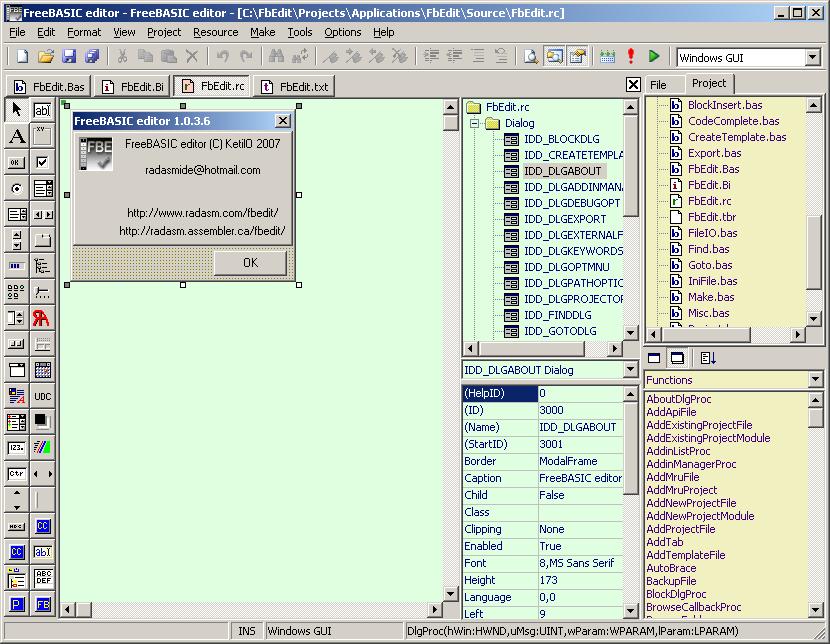Click the Save diskette icon in toolbar
Screen dimensions: 830x644
[69, 56]
